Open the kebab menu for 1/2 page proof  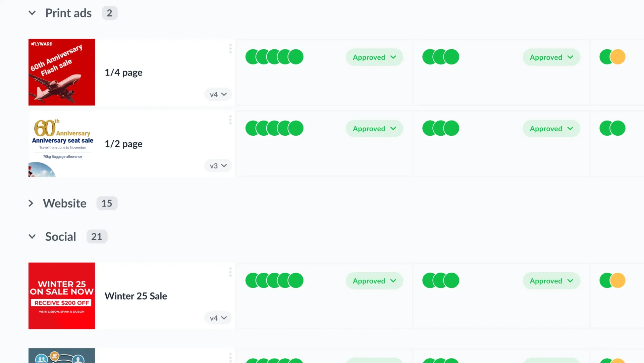point(230,120)
